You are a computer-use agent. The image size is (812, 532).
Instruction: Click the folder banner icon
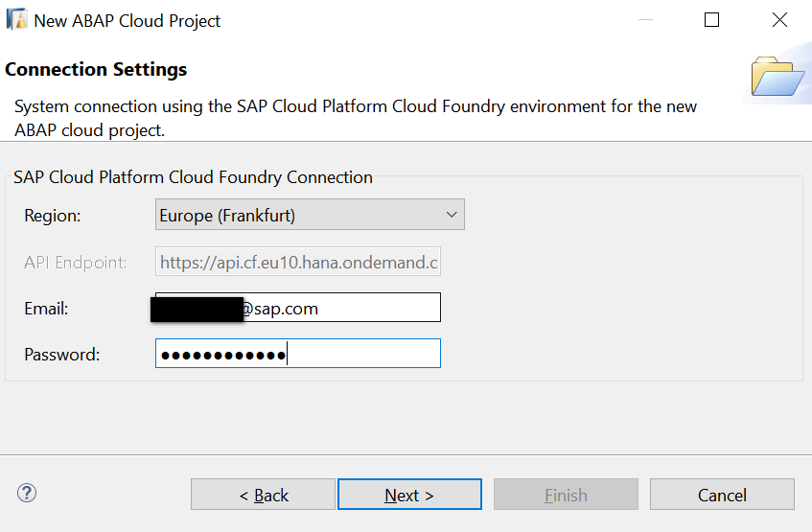(x=777, y=77)
